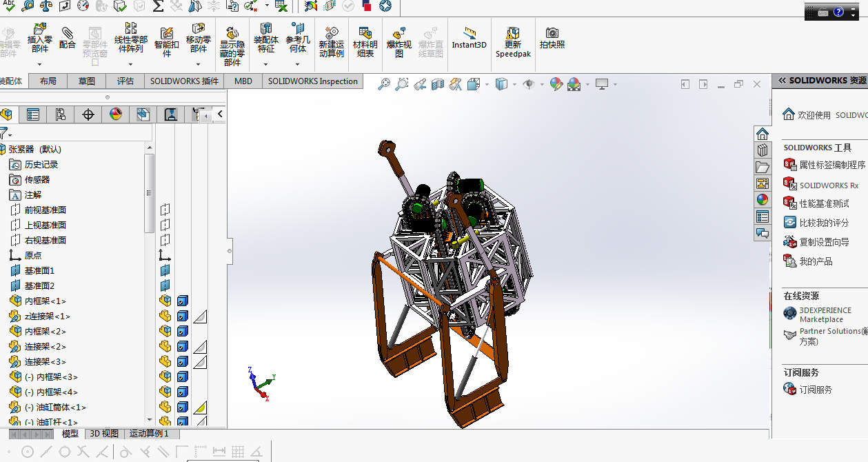868x462 pixels.
Task: Click the Sigma equations icon in top toolbar
Action: coord(158,6)
